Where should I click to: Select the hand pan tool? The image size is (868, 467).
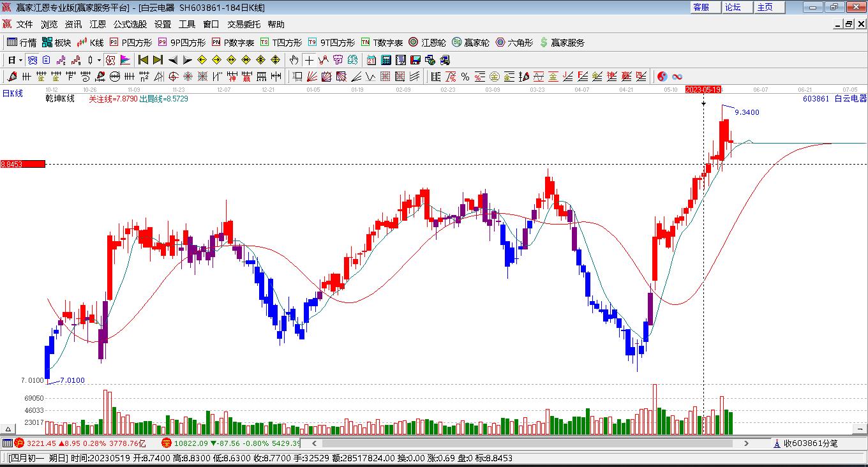(x=294, y=60)
